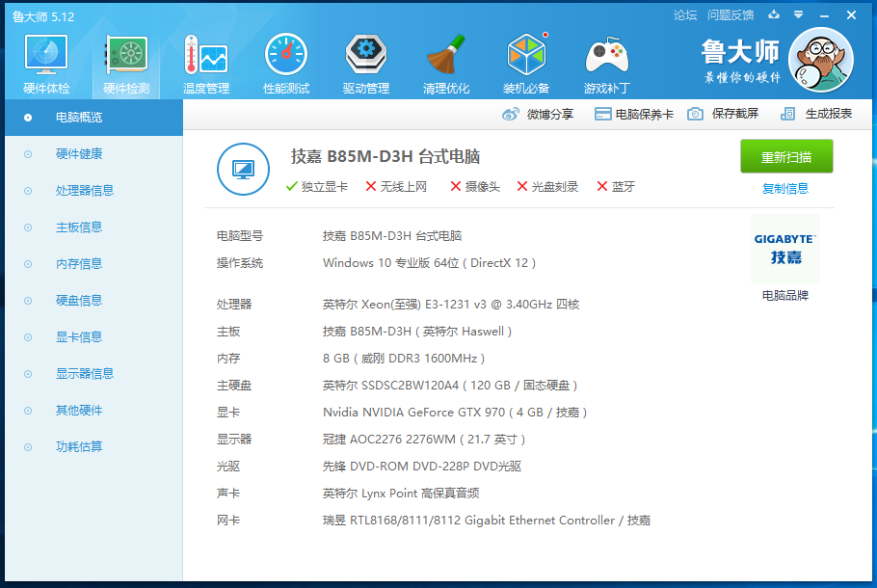Open 游戏补丁 gamepad icon

point(607,54)
